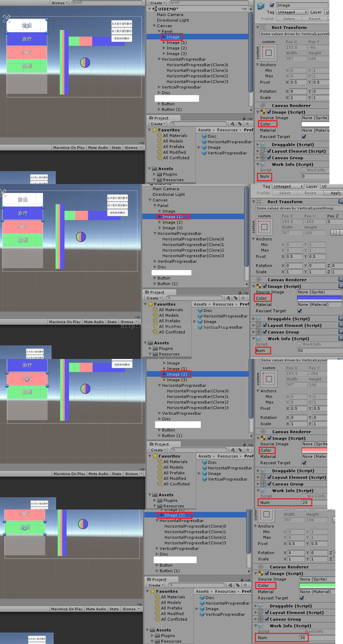Screen dimensions: 343x644
Task: Disable Layout Element checkbox in Num 0 capture
Action: pyautogui.click(x=269, y=151)
